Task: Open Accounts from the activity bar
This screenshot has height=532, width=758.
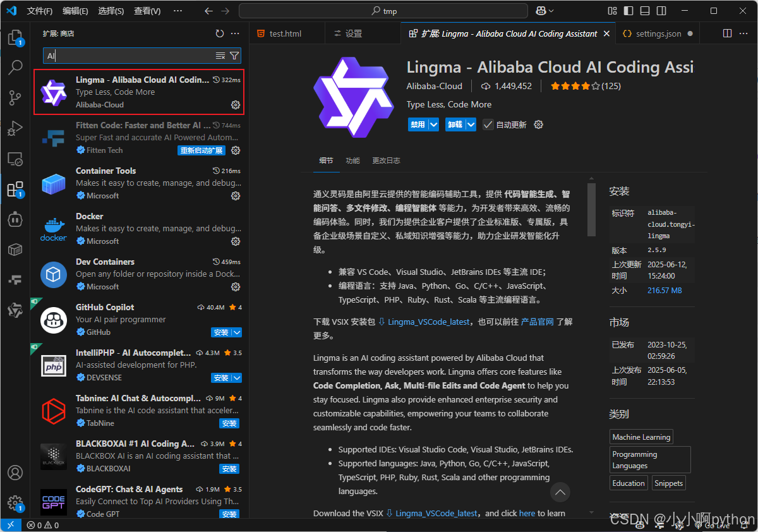Action: coord(15,473)
